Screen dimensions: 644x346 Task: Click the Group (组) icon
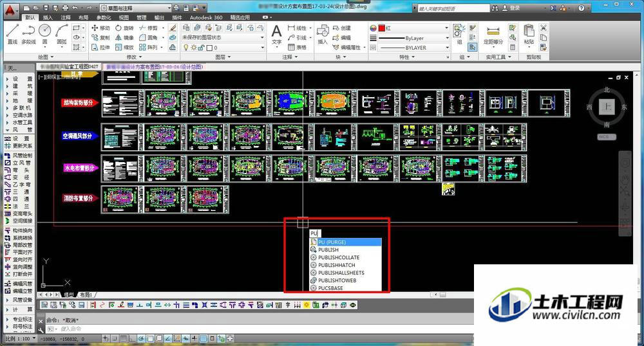[x=459, y=33]
